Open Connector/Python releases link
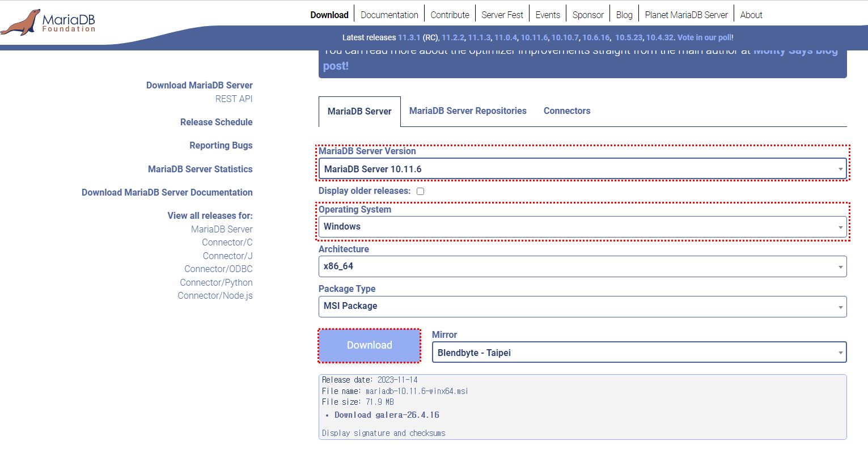The width and height of the screenshot is (868, 462). click(x=216, y=282)
